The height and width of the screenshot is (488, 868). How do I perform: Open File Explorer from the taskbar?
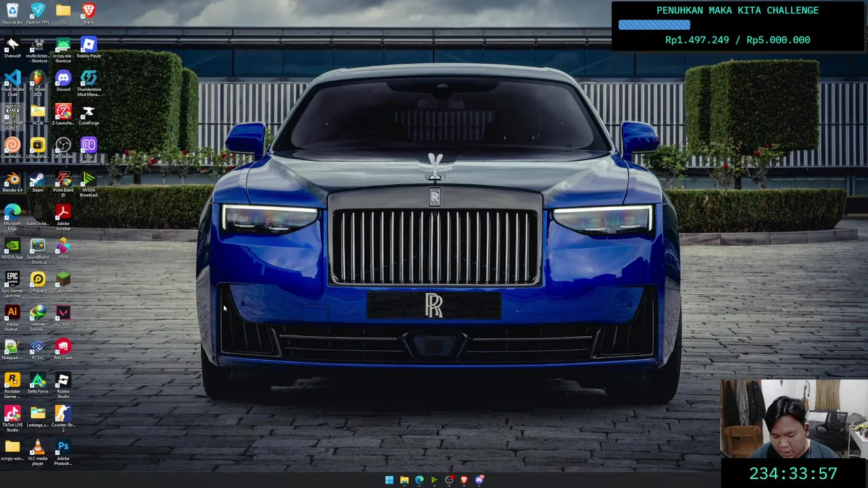tap(404, 480)
